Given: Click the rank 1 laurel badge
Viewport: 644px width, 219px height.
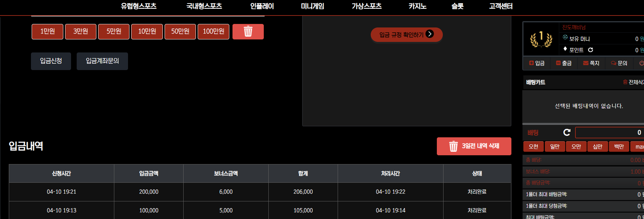Looking at the screenshot, I should (541, 39).
